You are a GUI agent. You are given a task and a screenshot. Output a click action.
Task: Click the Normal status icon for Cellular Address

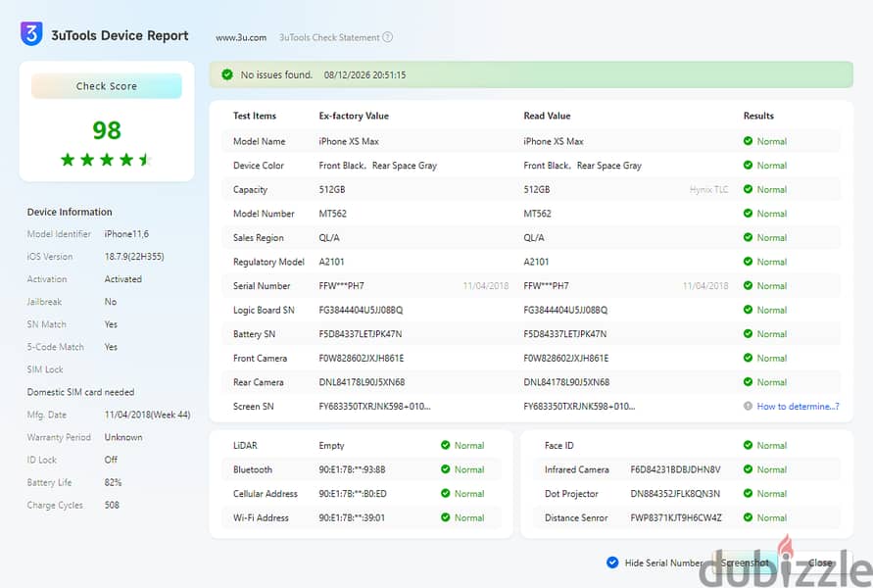446,493
